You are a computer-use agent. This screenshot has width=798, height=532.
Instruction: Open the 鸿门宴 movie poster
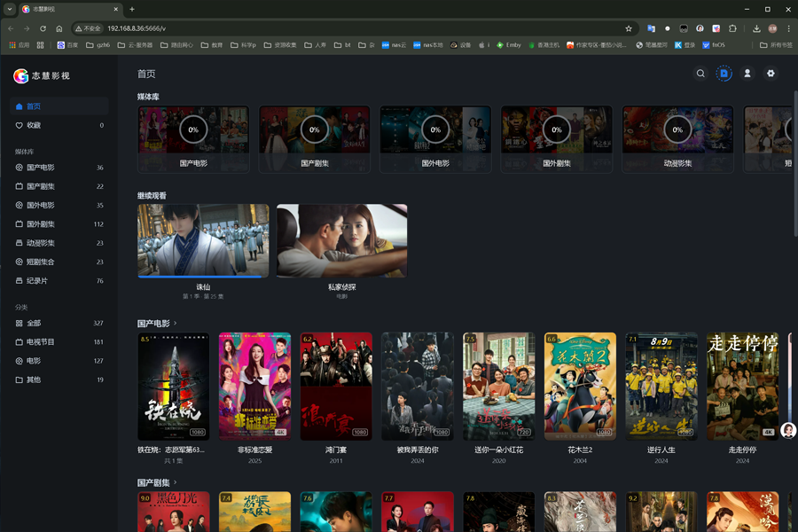pyautogui.click(x=336, y=387)
